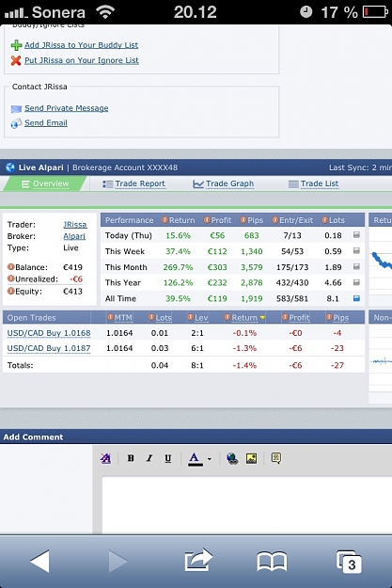Click the Send Email link
This screenshot has height=588, width=392.
pos(46,123)
